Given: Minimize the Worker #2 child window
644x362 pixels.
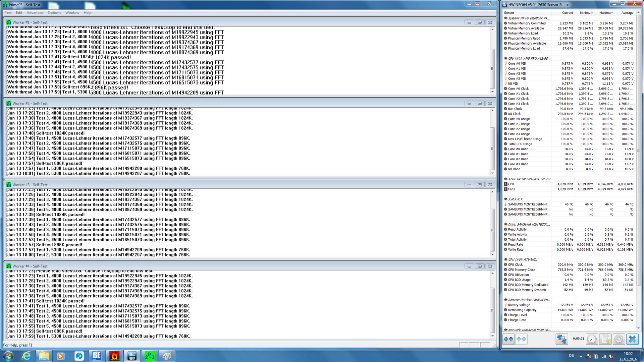Looking at the screenshot, I should pyautogui.click(x=469, y=104).
